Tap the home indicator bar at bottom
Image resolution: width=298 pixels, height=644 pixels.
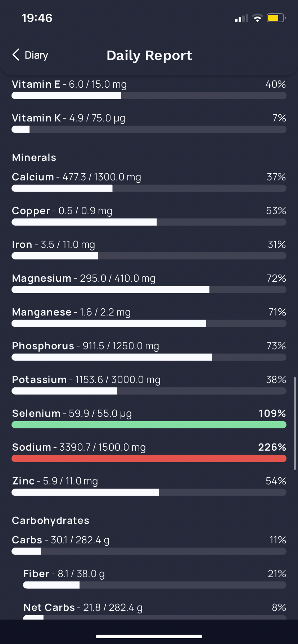click(x=149, y=636)
